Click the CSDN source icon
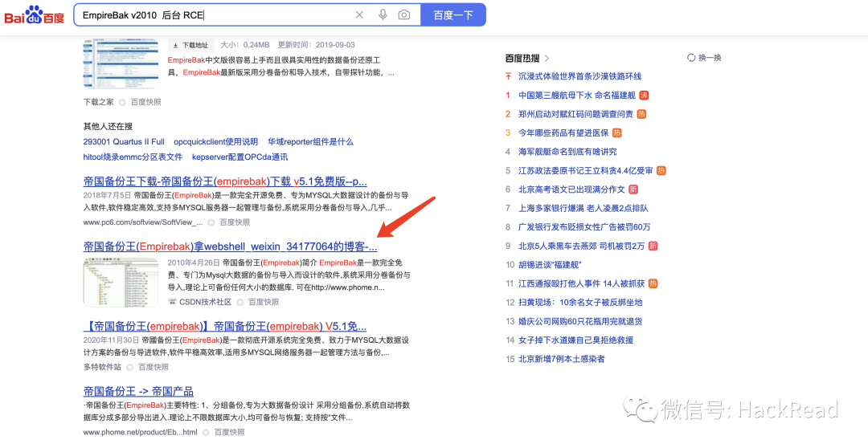Screen dimensions: 868x448 coord(172,302)
